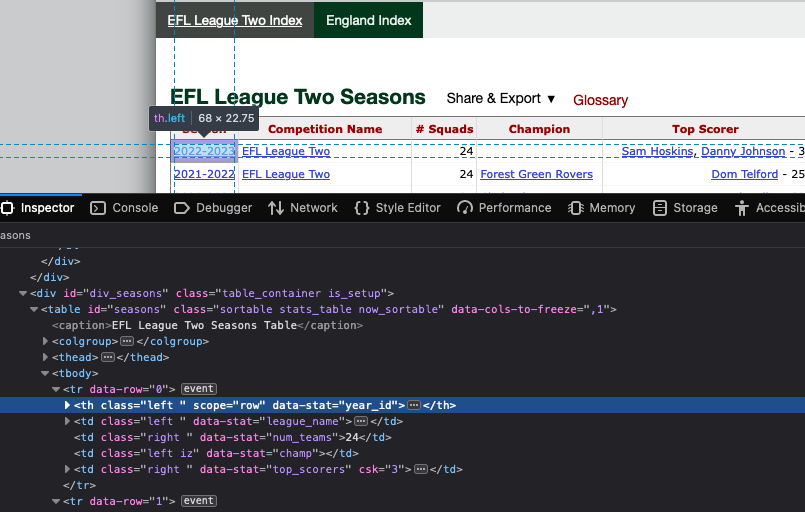Screen dimensions: 805x512
Task: Open the Glossary link
Action: click(x=600, y=100)
